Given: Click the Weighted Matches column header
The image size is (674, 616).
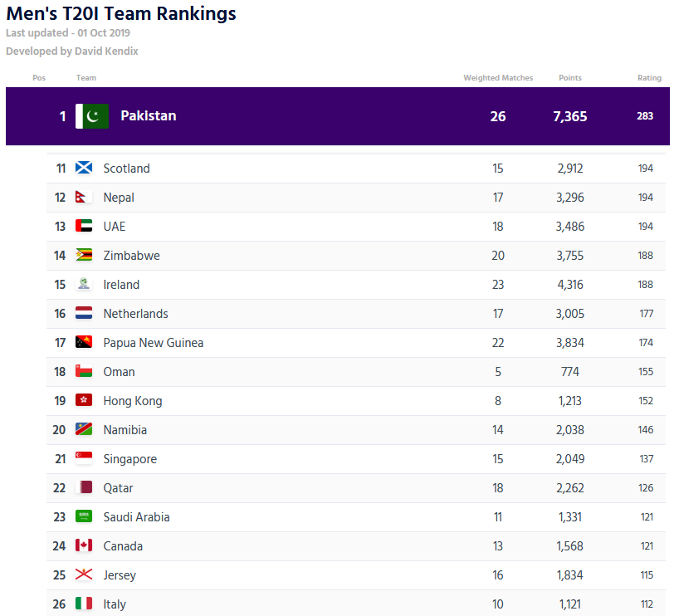Looking at the screenshot, I should point(498,78).
